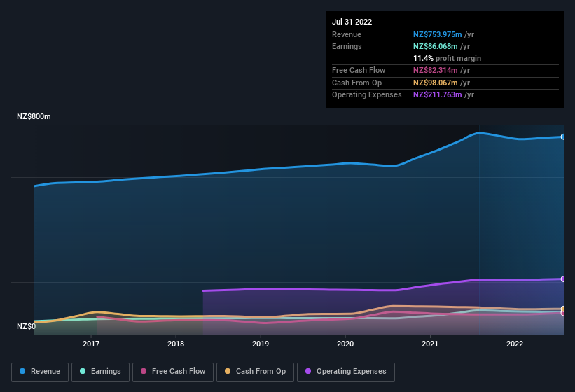The width and height of the screenshot is (575, 392).
Task: Toggle the Operating Expenses legend button
Action: (346, 372)
